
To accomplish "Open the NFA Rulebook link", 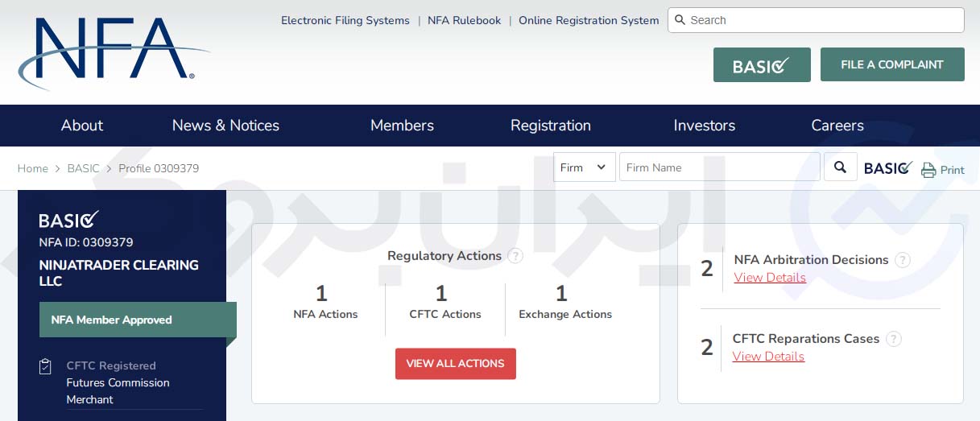I will 464,21.
